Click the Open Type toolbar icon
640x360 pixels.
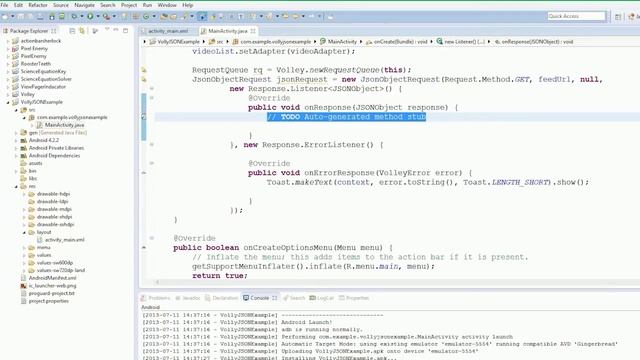164,16
